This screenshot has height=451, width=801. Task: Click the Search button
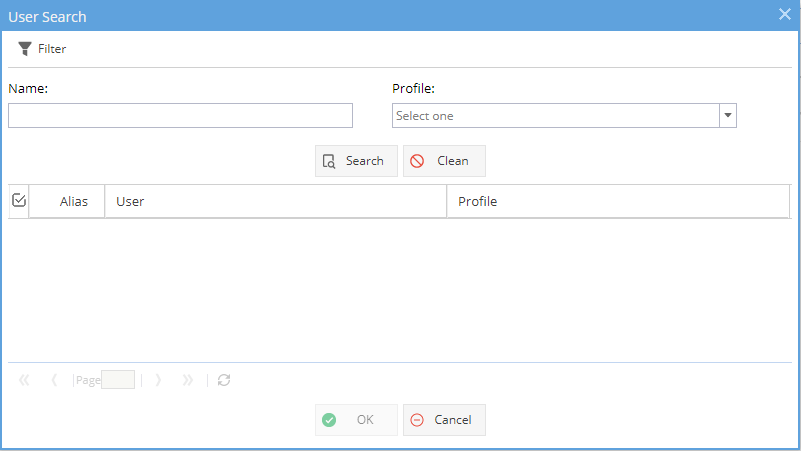(356, 161)
